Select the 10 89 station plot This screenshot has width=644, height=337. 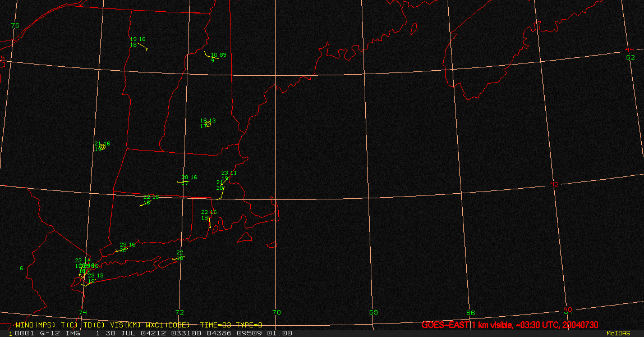point(215,56)
